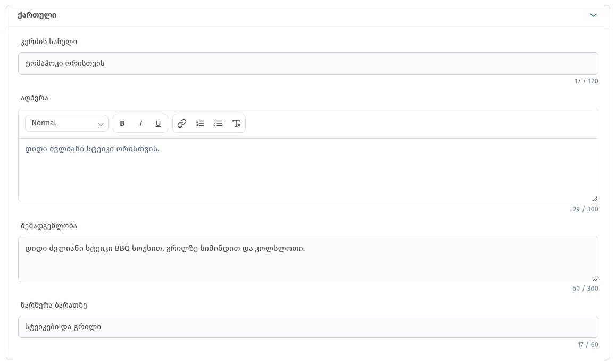Click the ქართული section header title
Viewport: 616px width, 364px height.
[37, 15]
